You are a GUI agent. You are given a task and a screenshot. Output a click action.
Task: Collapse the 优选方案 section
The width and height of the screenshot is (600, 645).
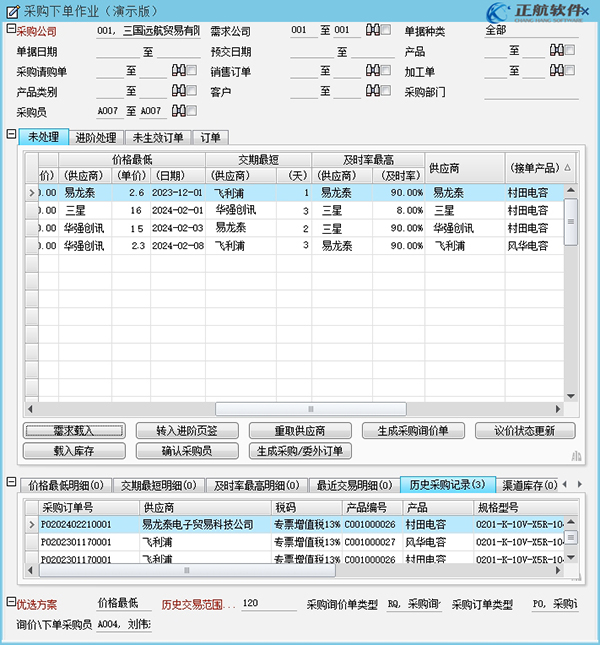11,602
